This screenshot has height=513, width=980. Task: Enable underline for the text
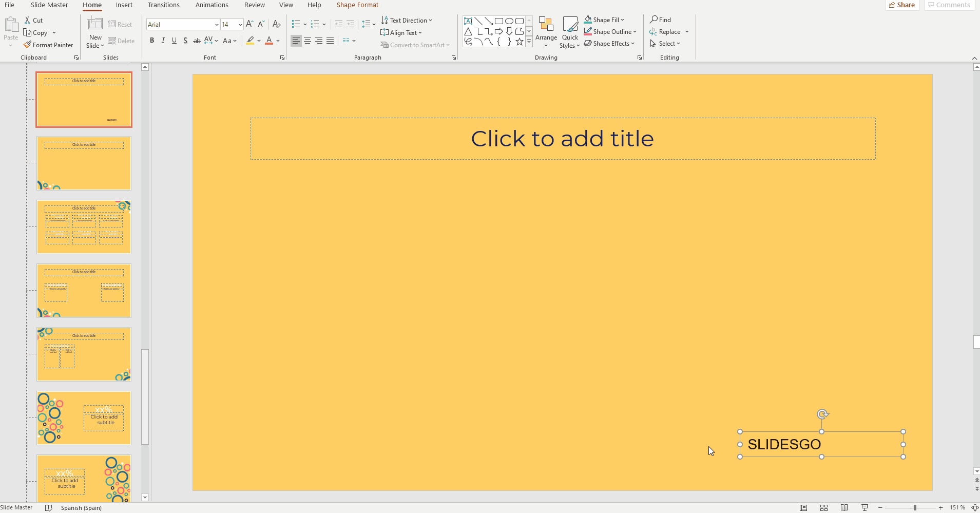click(174, 41)
